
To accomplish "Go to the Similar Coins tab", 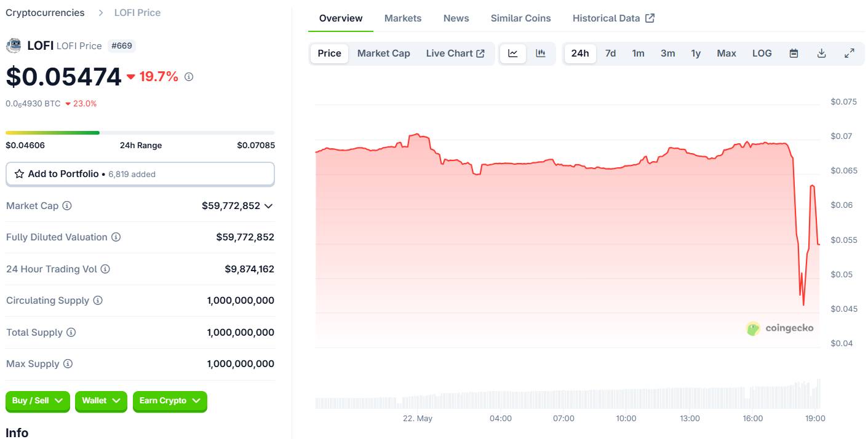I will (x=520, y=18).
